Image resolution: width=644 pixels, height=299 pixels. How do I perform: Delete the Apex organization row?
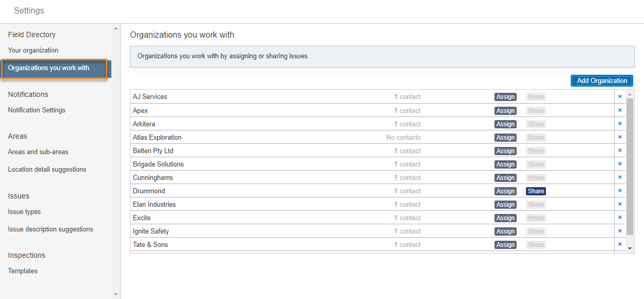(620, 110)
